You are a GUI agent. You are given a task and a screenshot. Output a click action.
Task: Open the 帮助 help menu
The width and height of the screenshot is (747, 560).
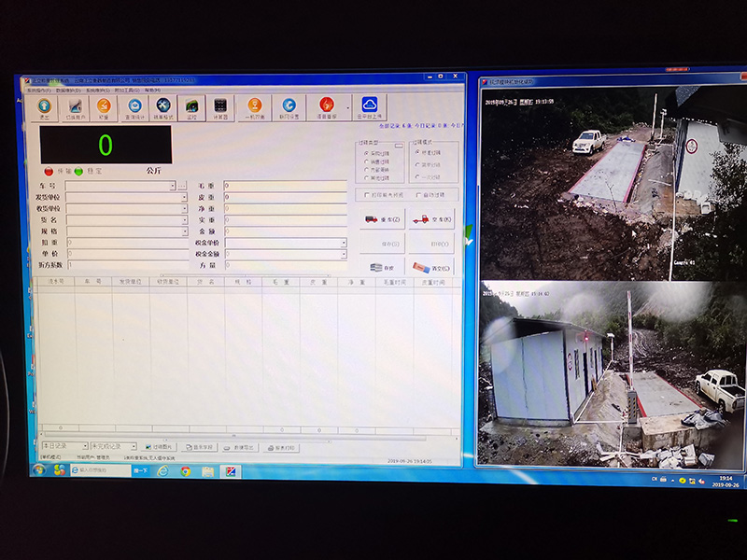(x=152, y=91)
